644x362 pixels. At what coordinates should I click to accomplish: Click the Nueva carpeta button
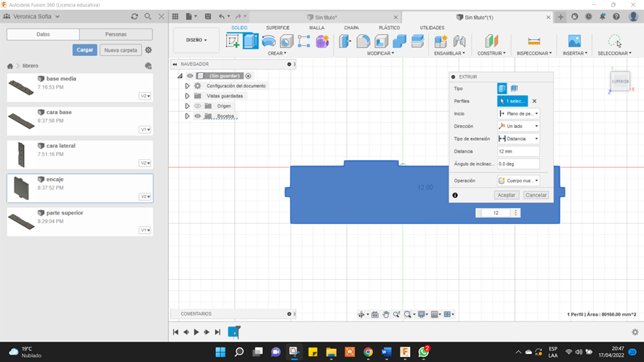coord(121,50)
